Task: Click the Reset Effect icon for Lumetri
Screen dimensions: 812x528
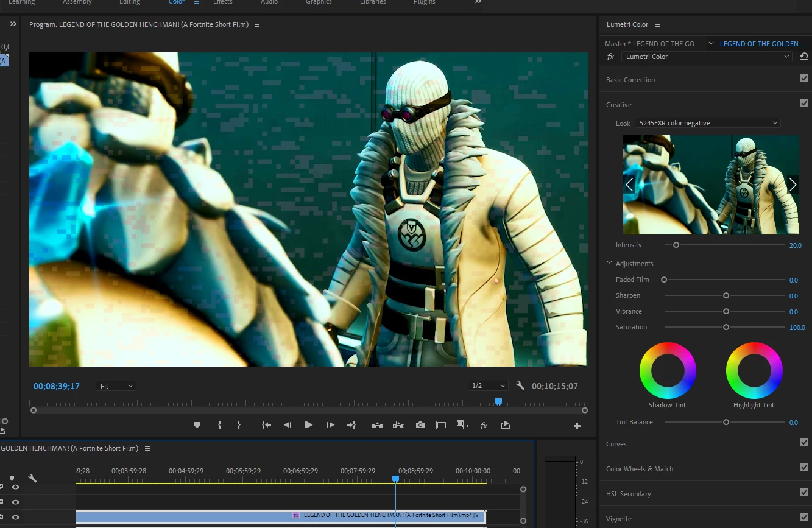Action: coord(803,57)
